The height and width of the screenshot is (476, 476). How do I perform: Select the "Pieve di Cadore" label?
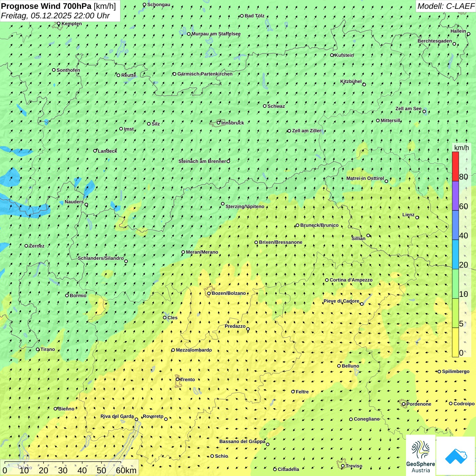coord(341,301)
